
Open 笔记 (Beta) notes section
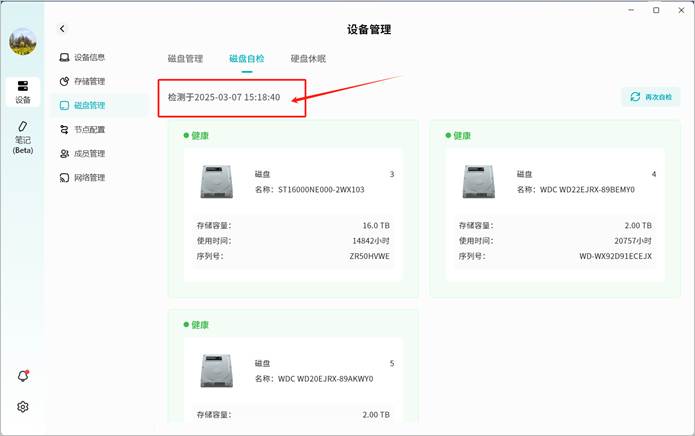(x=22, y=137)
